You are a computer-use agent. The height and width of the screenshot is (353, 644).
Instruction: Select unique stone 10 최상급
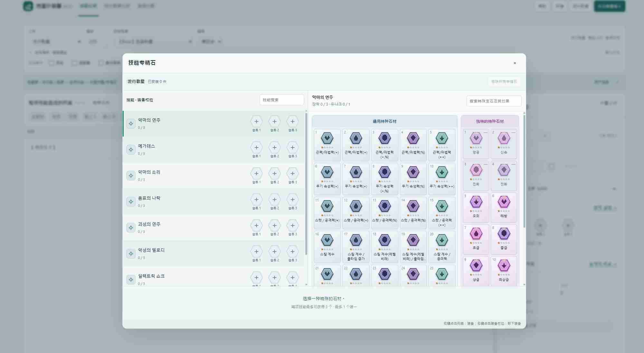[x=504, y=271]
